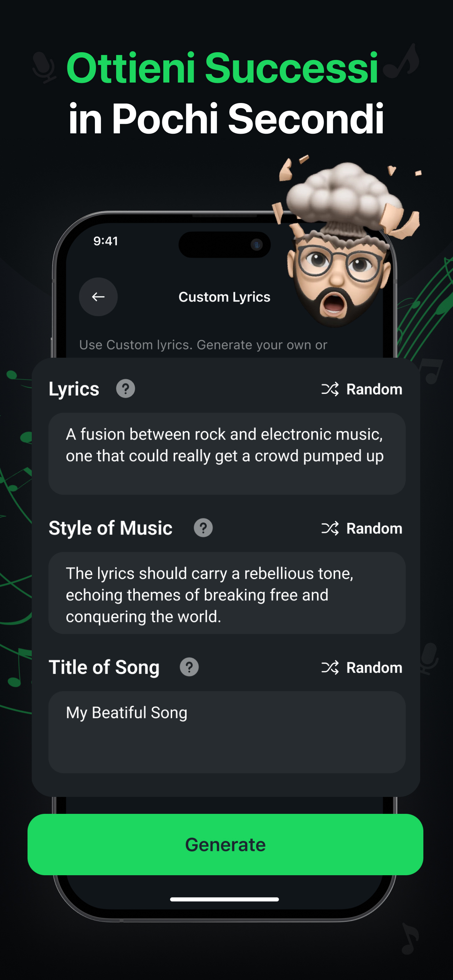Screen dimensions: 453x980
Task: Click shuffle icon in Lyrics row
Action: coord(330,389)
